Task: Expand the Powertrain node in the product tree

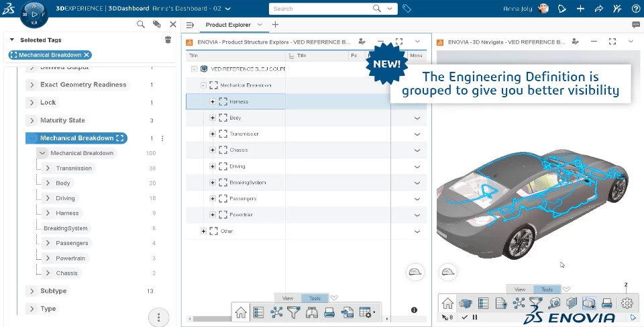Action: 213,215
